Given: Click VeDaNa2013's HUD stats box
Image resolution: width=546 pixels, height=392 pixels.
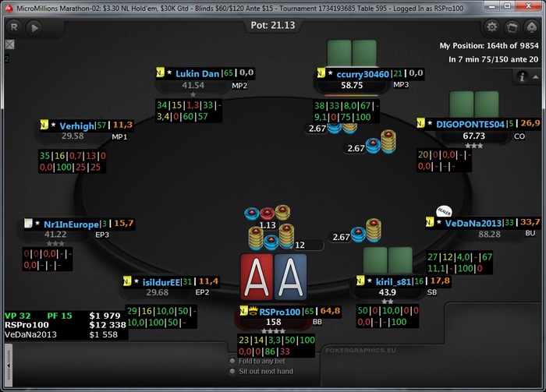Looking at the screenshot, I should (x=459, y=263).
